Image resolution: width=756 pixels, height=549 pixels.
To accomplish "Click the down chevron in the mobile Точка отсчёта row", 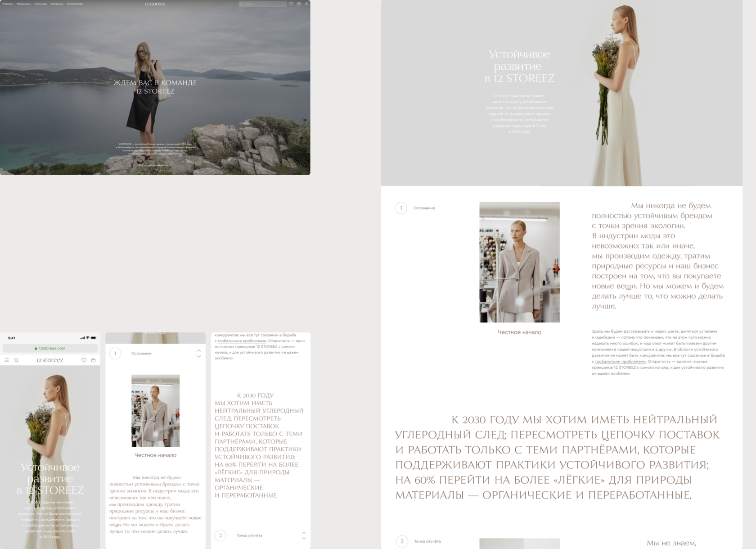I will coord(304,539).
